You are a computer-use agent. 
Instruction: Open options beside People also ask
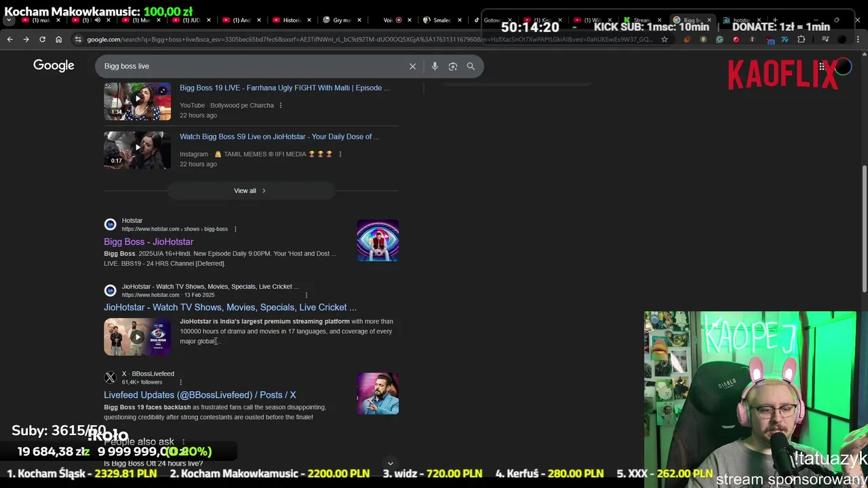(x=183, y=442)
